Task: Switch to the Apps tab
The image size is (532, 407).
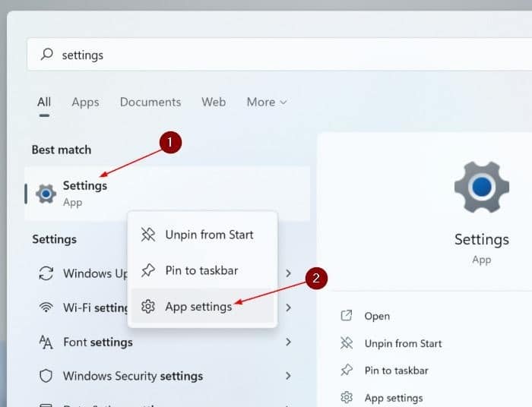Action: pyautogui.click(x=85, y=102)
